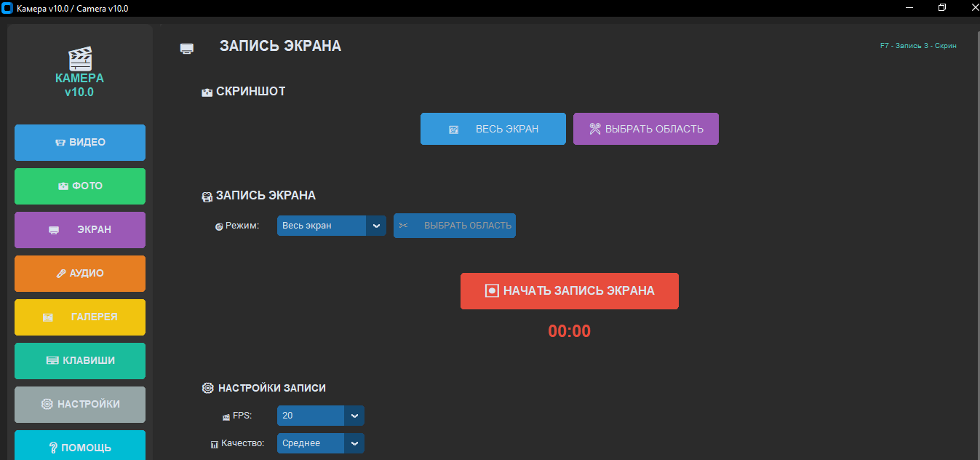
Task: Click the 00:00 recording timer
Action: click(569, 332)
